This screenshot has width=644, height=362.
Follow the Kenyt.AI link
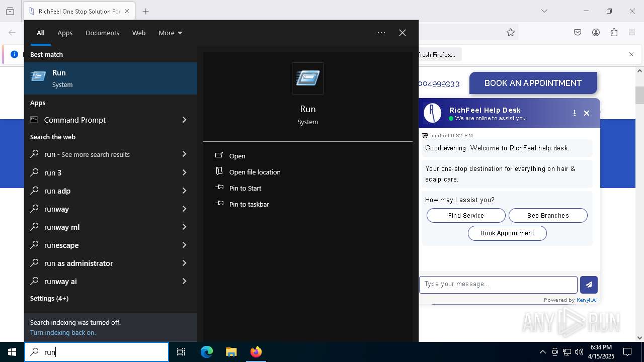pyautogui.click(x=587, y=300)
